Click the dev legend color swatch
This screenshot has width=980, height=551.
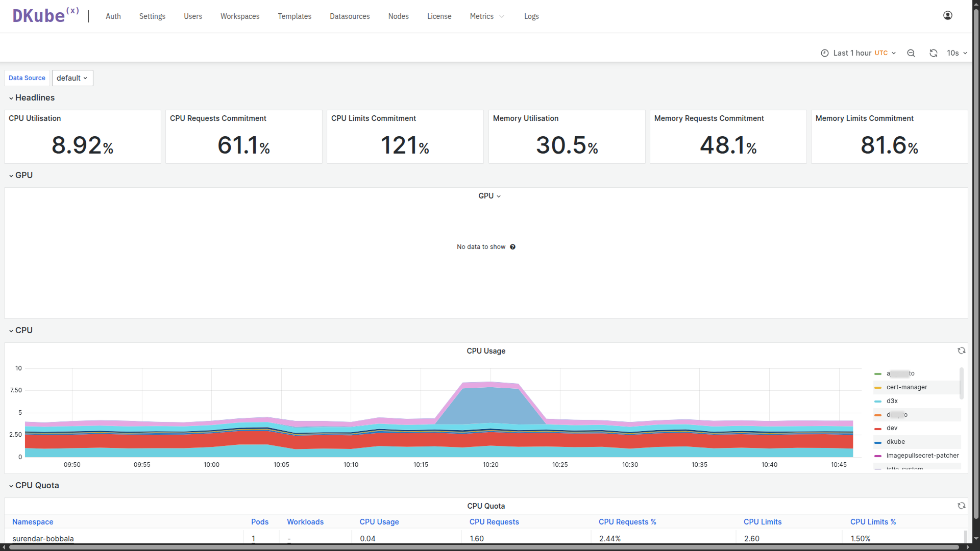pos(877,429)
